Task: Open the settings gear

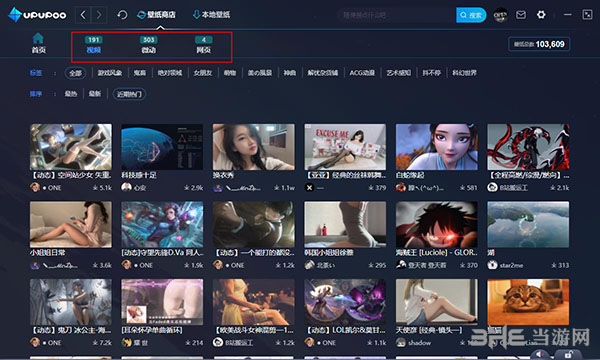Action: coord(541,15)
